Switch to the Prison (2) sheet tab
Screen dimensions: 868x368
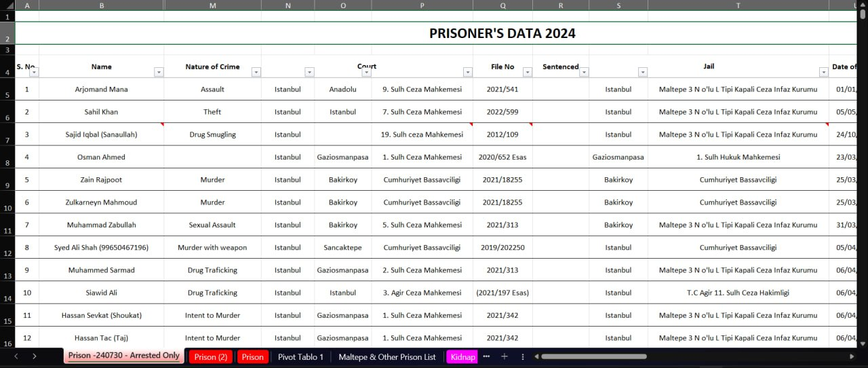[210, 356]
